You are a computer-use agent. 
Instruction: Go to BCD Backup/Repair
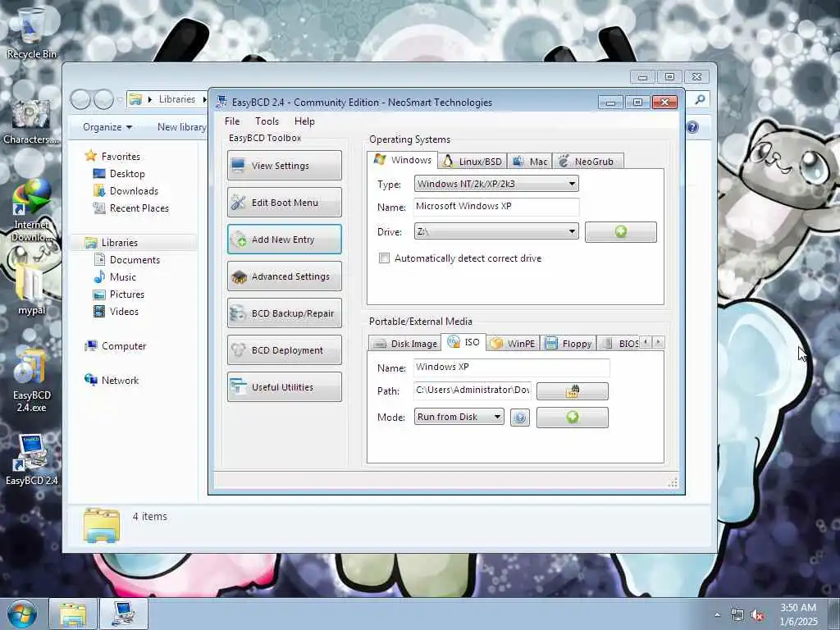click(285, 313)
